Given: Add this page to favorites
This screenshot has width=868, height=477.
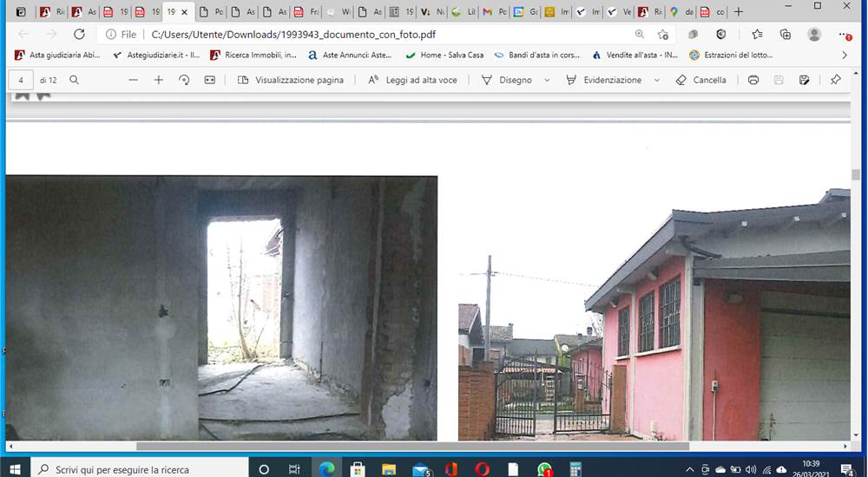Looking at the screenshot, I should coord(663,35).
